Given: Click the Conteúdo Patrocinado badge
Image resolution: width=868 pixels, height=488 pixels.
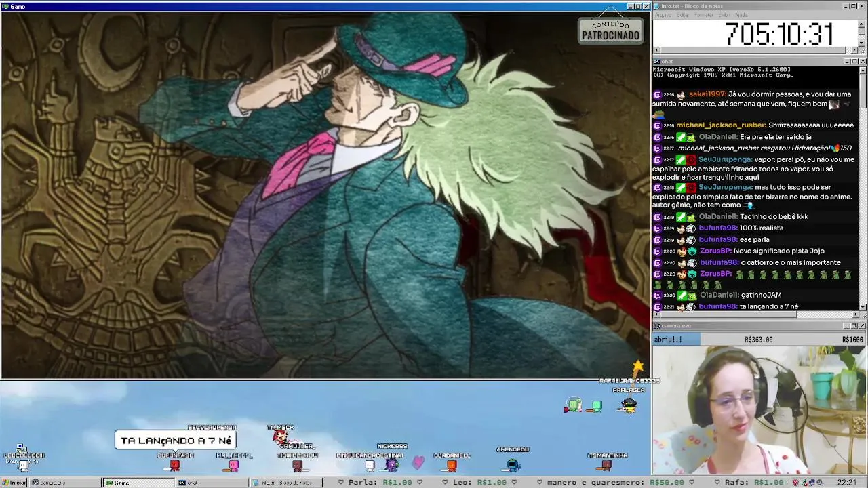Looking at the screenshot, I should (610, 30).
